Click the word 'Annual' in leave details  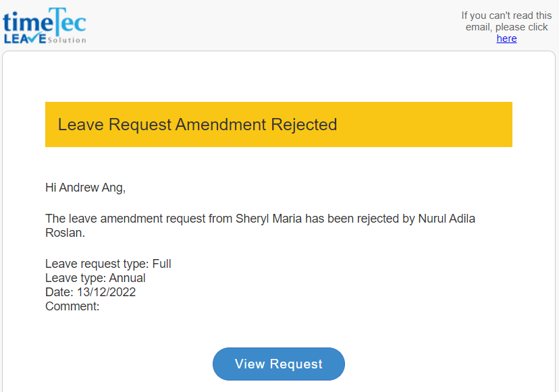(x=127, y=278)
